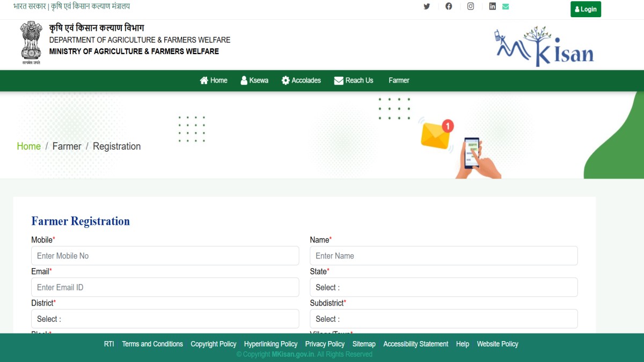Open the LinkedIn social icon
Image resolution: width=644 pixels, height=362 pixels.
492,6
